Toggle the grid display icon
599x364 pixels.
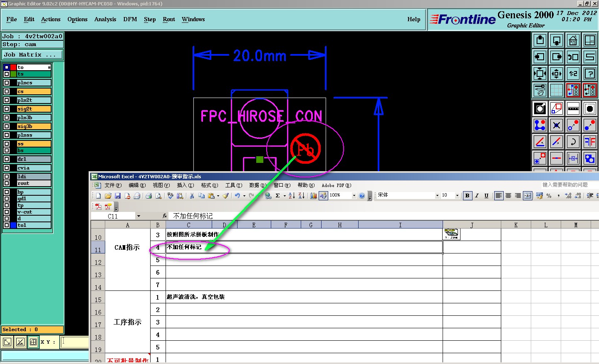coord(557,90)
